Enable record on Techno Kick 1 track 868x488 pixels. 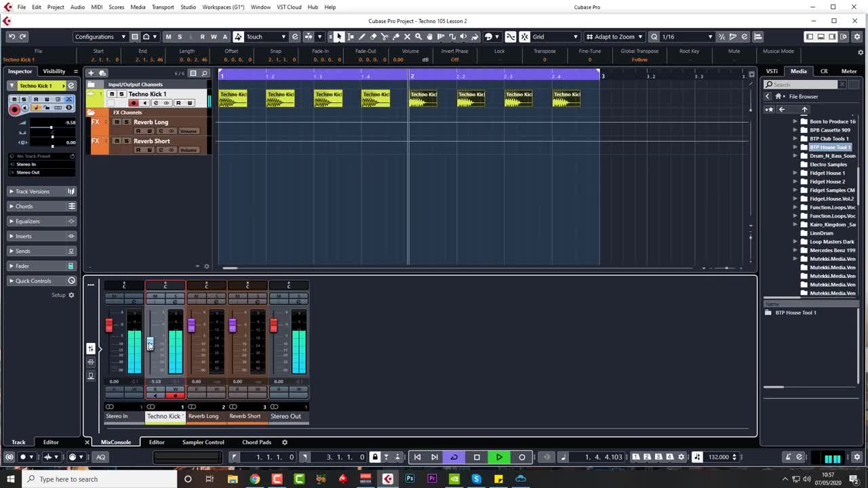134,103
